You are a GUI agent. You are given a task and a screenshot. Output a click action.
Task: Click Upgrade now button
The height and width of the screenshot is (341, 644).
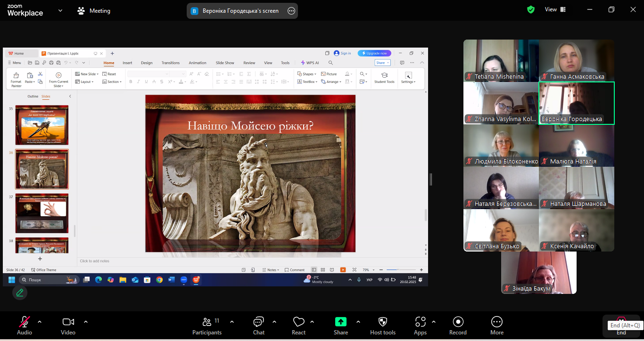coord(374,53)
